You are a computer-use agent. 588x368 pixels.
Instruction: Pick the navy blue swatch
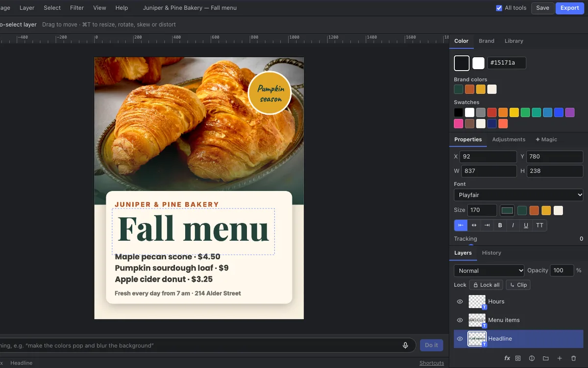coord(491,124)
